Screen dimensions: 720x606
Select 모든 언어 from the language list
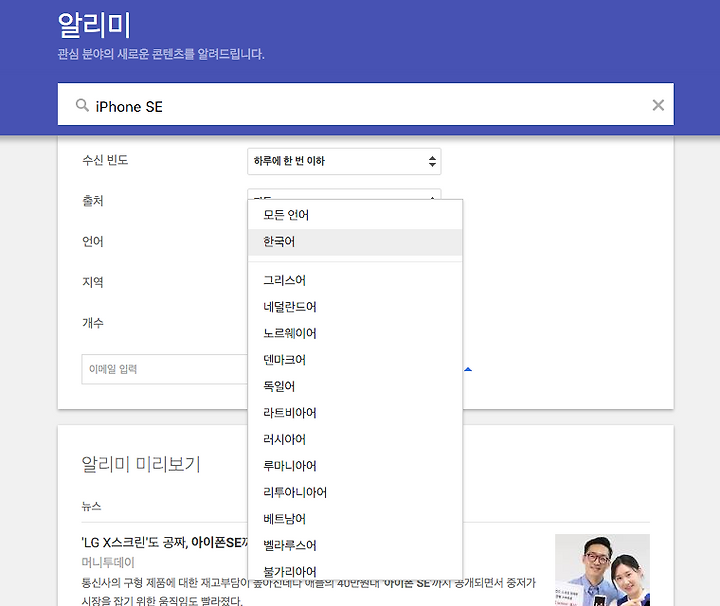pos(355,215)
